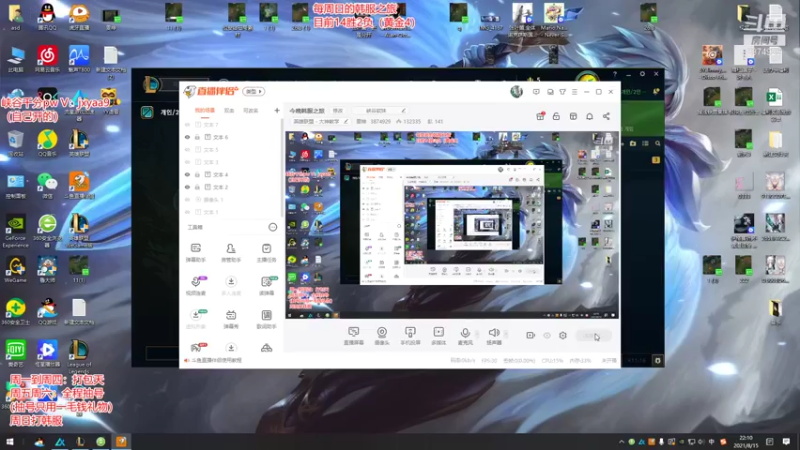This screenshot has height=450, width=800.
Task: Open the hamburger menu in title bar
Action: 574,92
